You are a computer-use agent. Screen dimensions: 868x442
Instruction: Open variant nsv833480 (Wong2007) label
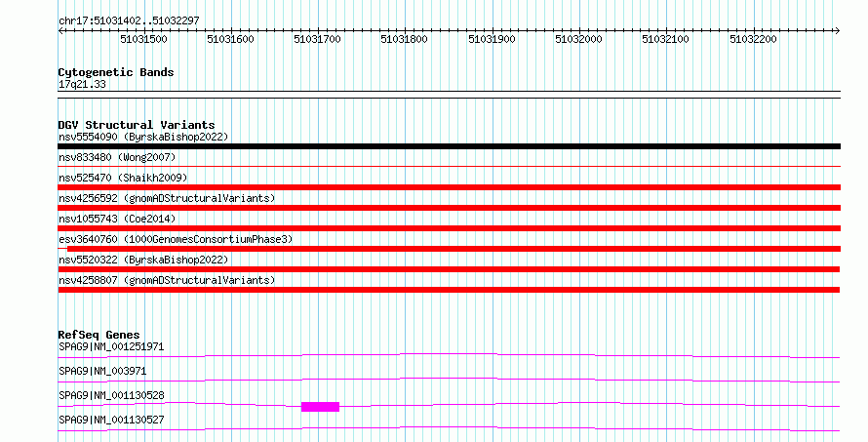(117, 157)
